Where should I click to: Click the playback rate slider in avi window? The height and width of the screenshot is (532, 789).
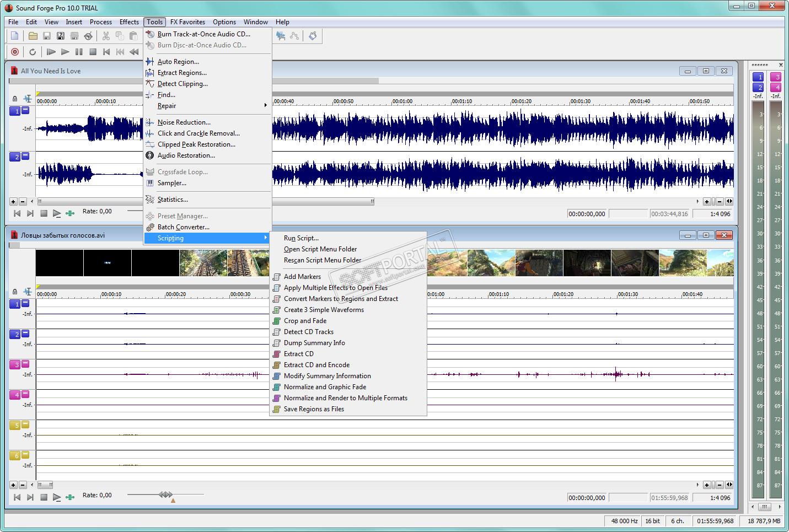[165, 495]
